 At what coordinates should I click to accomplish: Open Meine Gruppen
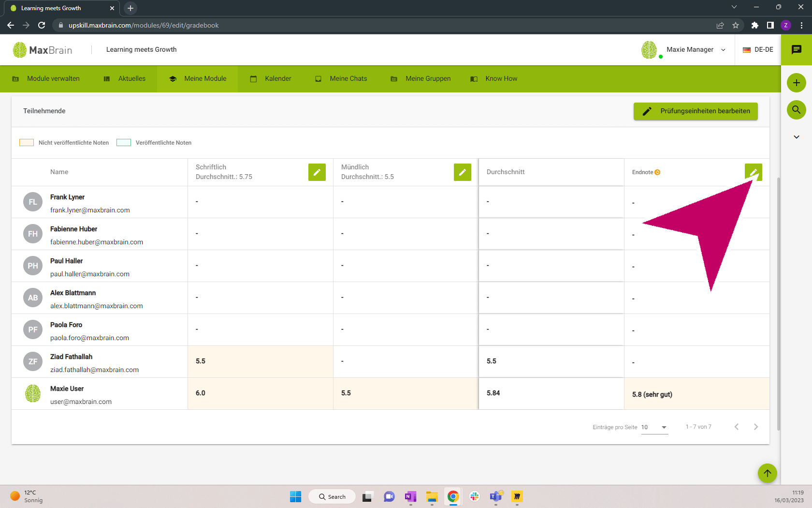point(420,78)
